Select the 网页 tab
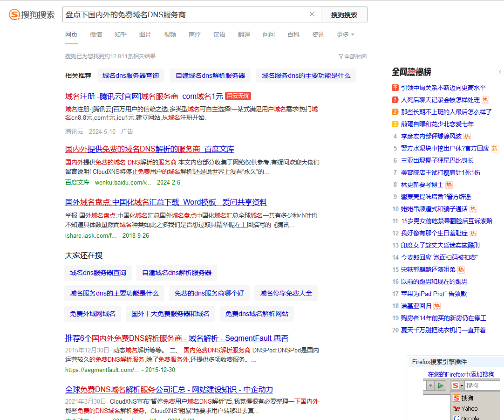This screenshot has width=504, height=420. pyautogui.click(x=71, y=34)
